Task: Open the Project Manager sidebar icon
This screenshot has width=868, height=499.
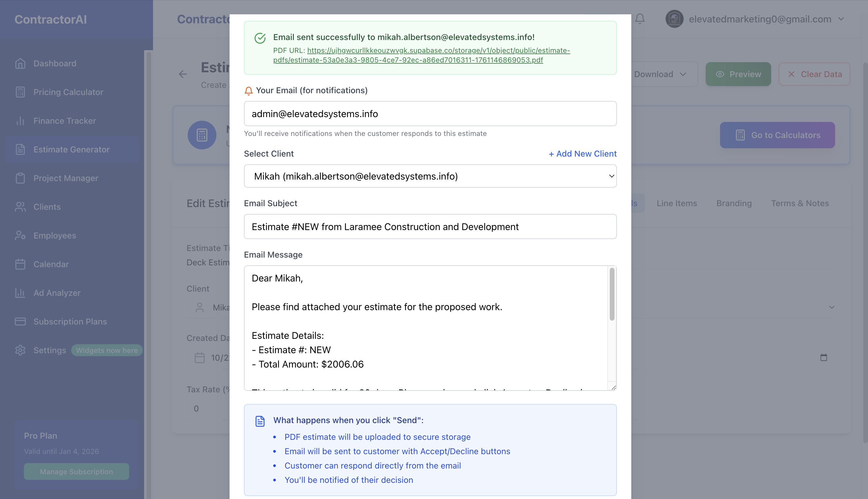Action: pyautogui.click(x=21, y=178)
